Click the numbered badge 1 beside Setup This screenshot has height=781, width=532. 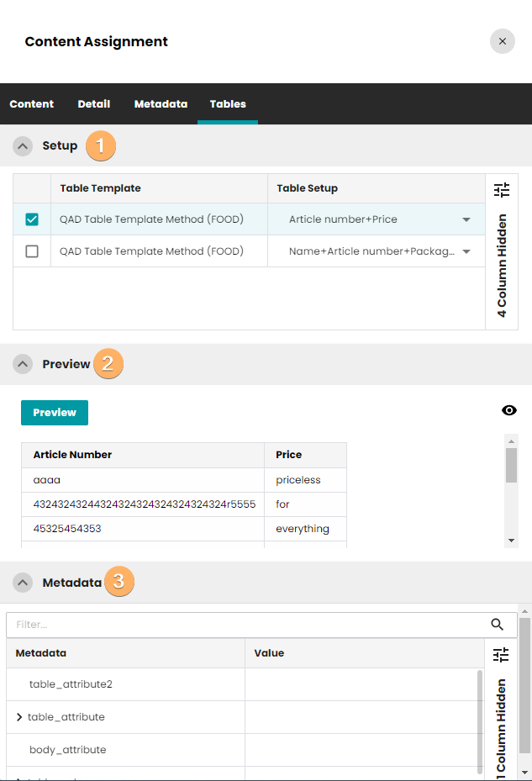point(101,145)
